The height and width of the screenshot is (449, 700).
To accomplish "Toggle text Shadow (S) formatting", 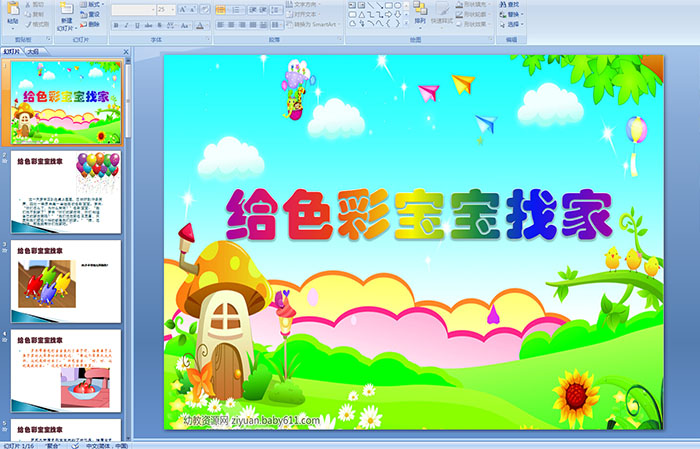I will 159,25.
